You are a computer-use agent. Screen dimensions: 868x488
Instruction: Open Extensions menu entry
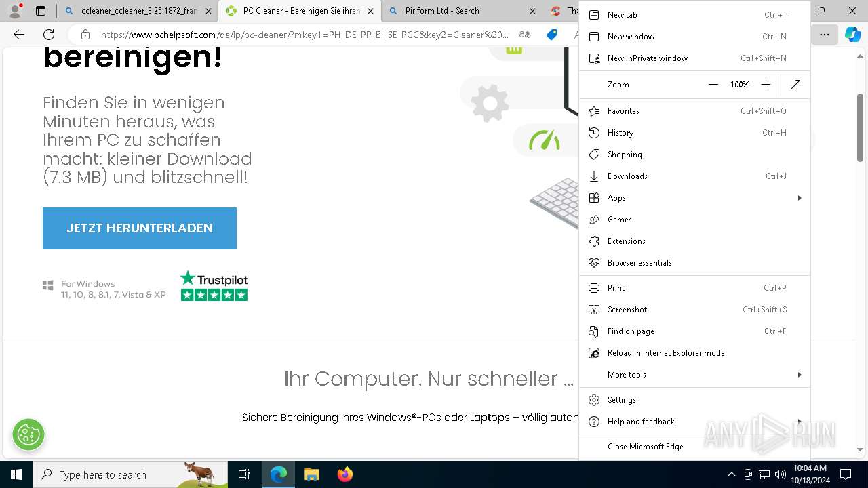point(694,241)
